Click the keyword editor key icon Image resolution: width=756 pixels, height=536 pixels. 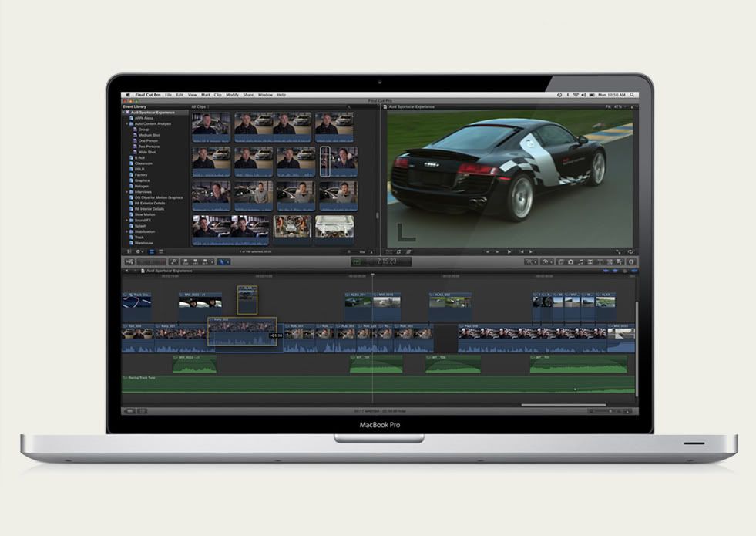coord(173,262)
